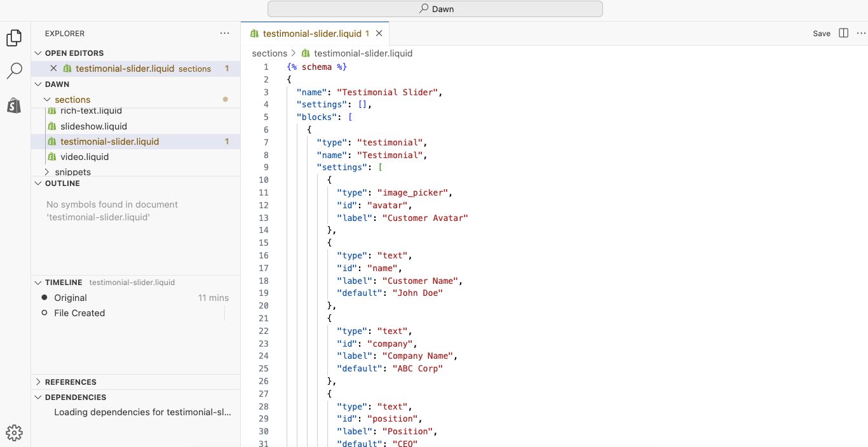Click the {% schema %} tag line
This screenshot has height=447, width=868.
316,67
